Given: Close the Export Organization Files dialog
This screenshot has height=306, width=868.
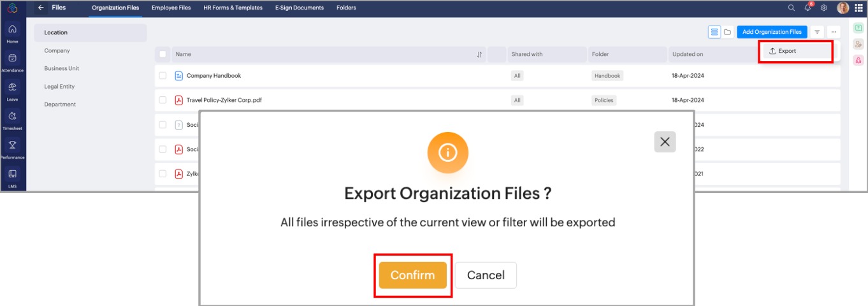Looking at the screenshot, I should pyautogui.click(x=665, y=142).
